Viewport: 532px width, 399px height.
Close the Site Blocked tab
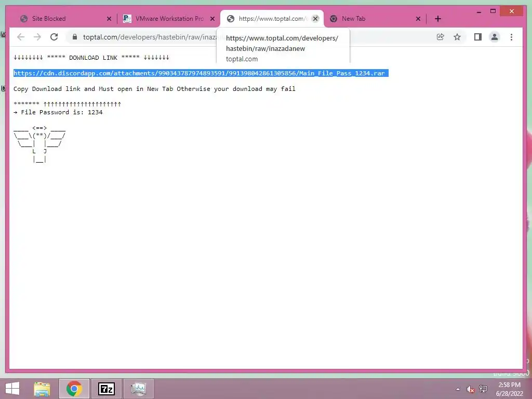[x=109, y=19]
